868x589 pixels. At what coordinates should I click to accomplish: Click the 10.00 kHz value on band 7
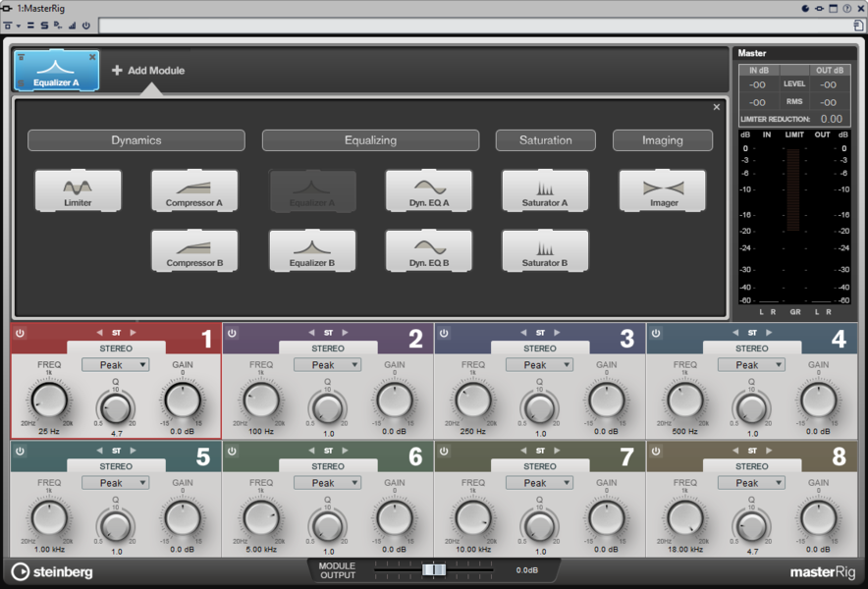[473, 549]
